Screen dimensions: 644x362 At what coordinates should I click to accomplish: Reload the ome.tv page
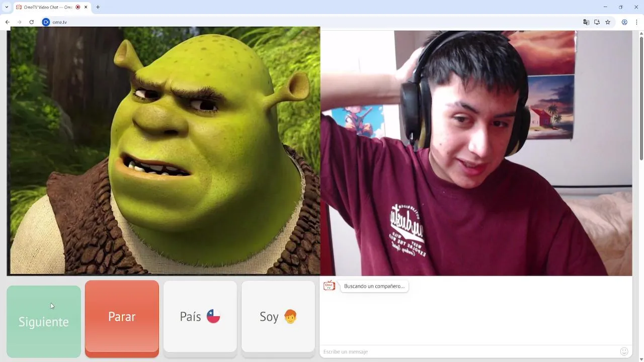click(31, 22)
